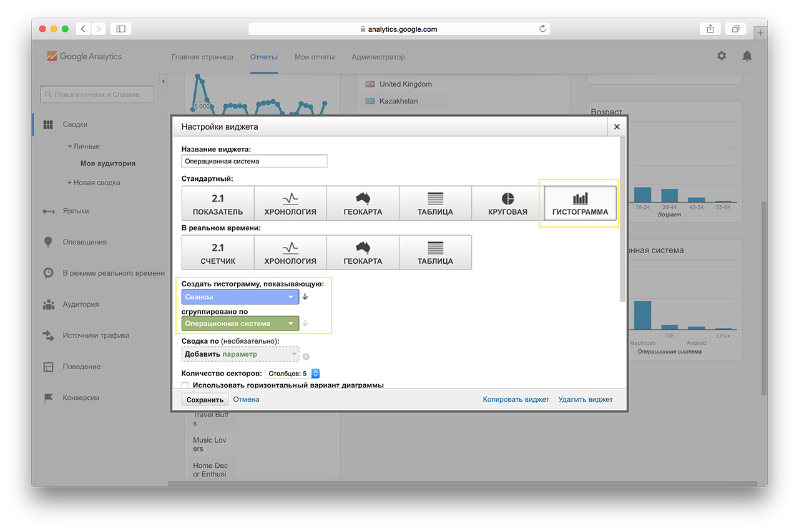Open the Операционная система grouping dropdown
The width and height of the screenshot is (799, 532).
(x=240, y=324)
